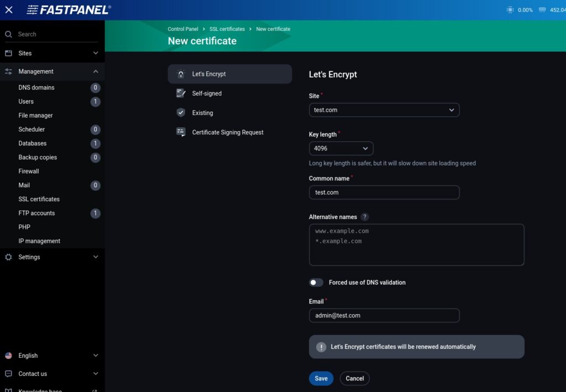The width and height of the screenshot is (566, 392).
Task: Click the FASTPANEL logo
Action: [x=69, y=10]
